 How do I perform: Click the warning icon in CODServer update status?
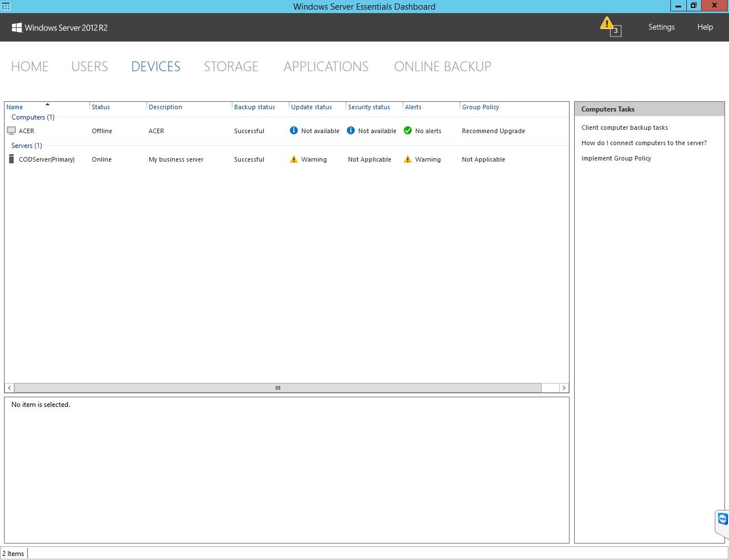[x=294, y=159]
